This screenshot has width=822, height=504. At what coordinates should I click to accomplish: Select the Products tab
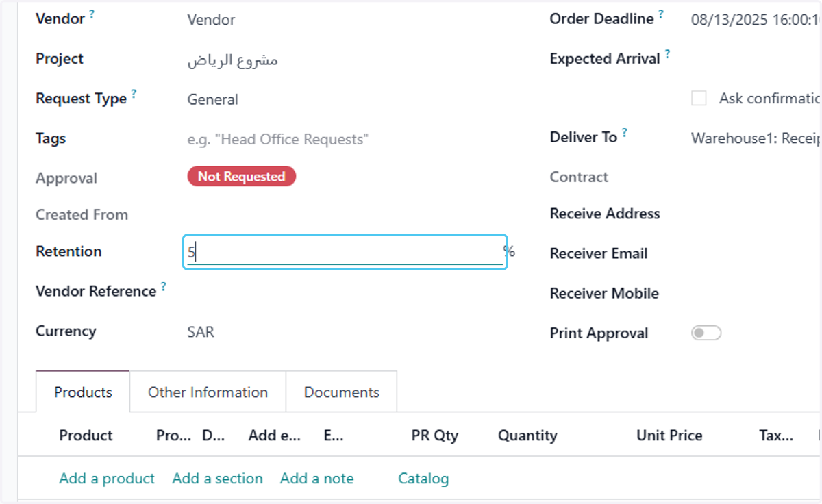[83, 392]
